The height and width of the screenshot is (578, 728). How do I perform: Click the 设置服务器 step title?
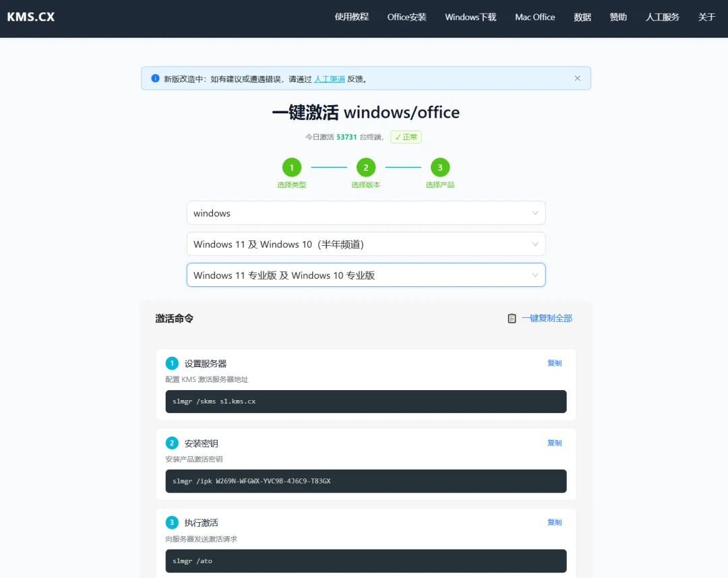tap(205, 364)
